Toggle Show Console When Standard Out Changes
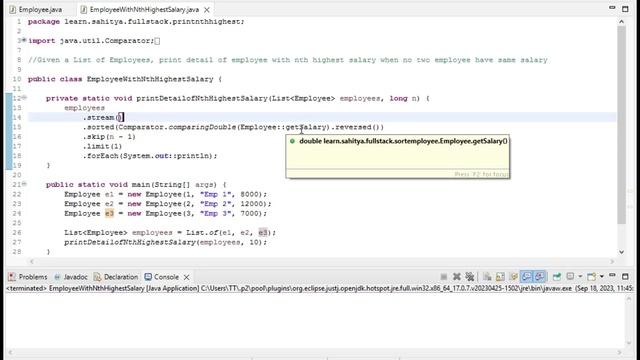The width and height of the screenshot is (640, 360). point(527,277)
